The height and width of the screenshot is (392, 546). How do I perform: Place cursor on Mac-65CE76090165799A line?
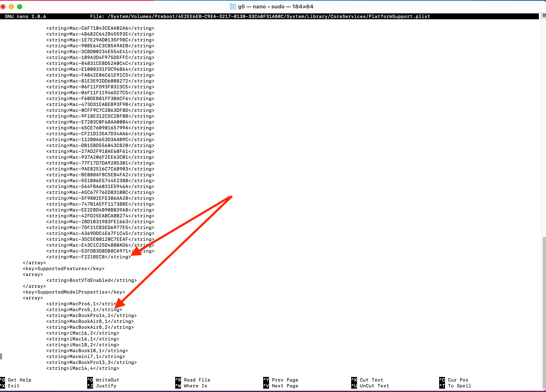(x=100, y=128)
